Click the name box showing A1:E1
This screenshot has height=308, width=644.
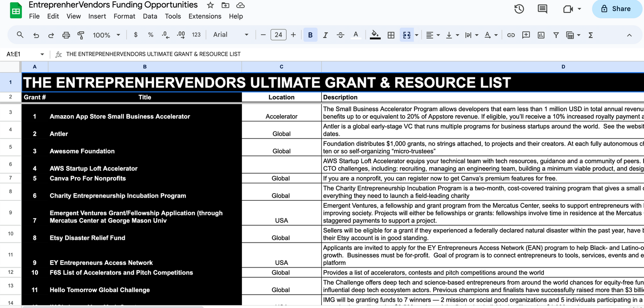(x=25, y=54)
